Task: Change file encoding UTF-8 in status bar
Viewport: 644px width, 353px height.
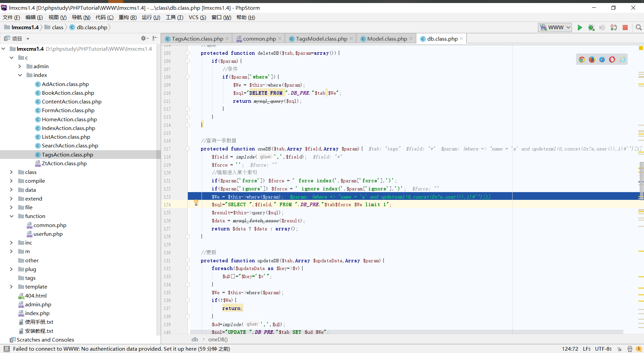Action: point(603,349)
